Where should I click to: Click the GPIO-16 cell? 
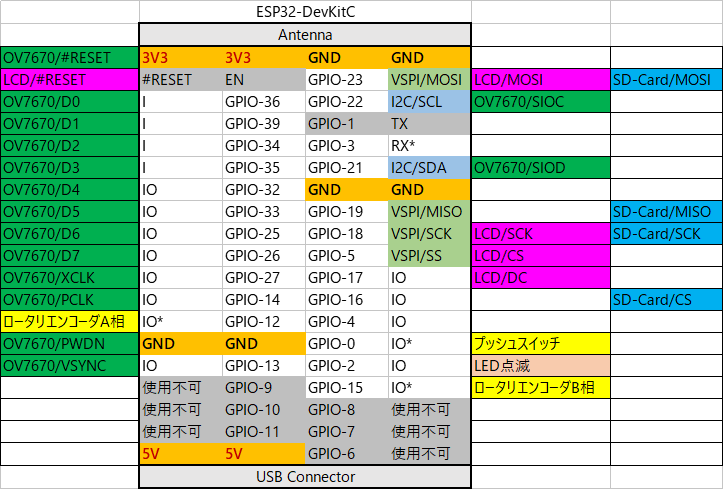pos(347,300)
